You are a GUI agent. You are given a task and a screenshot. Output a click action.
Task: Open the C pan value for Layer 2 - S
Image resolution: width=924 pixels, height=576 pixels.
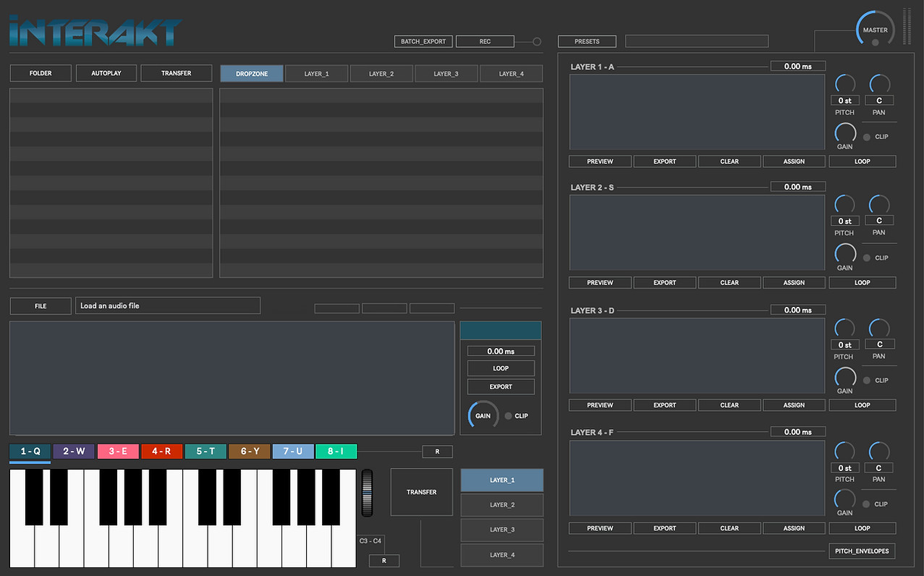pos(879,221)
